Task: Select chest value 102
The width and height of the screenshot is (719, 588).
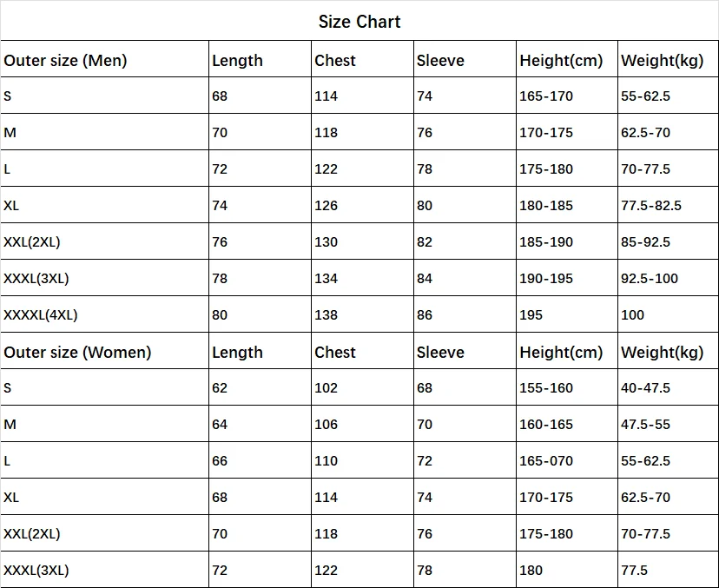Action: [x=326, y=388]
